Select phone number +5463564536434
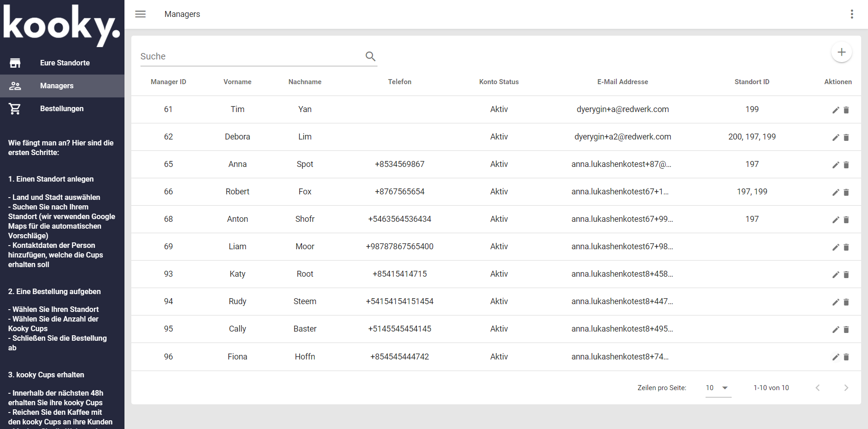 tap(399, 219)
